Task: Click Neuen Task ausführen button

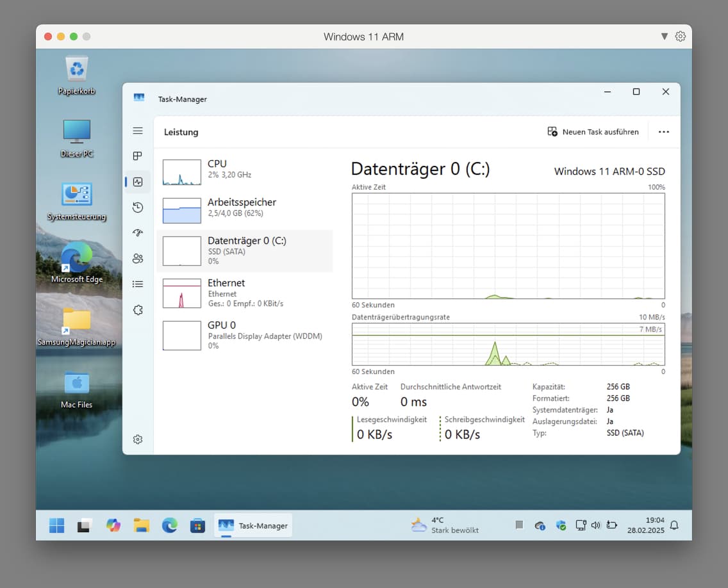Action: tap(593, 132)
